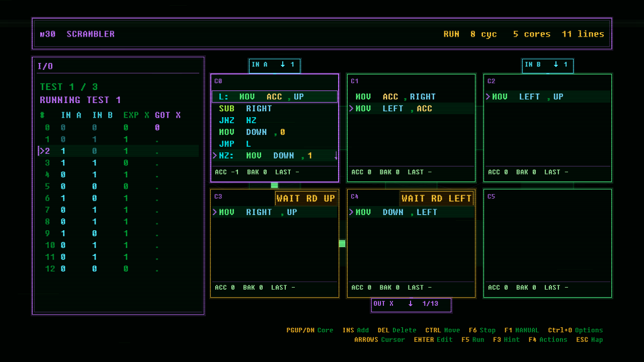Click the 'IN B' column header
Image resolution: width=644 pixels, height=362 pixels.
click(103, 115)
